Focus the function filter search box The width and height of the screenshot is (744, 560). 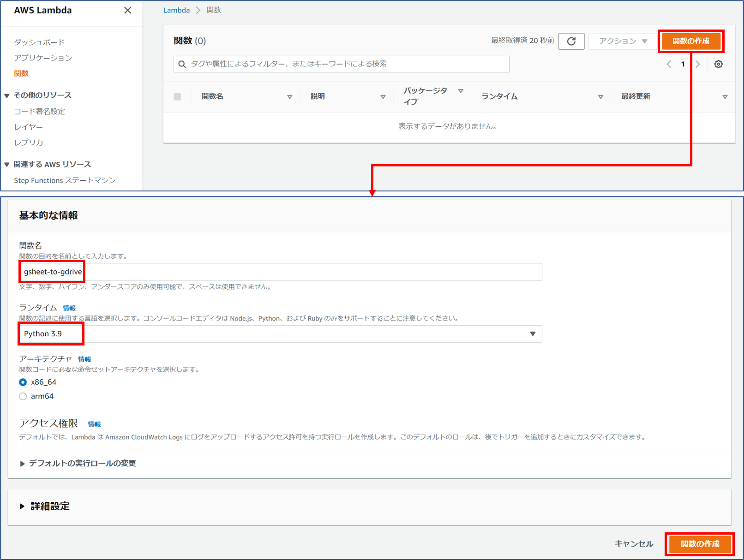tap(342, 64)
